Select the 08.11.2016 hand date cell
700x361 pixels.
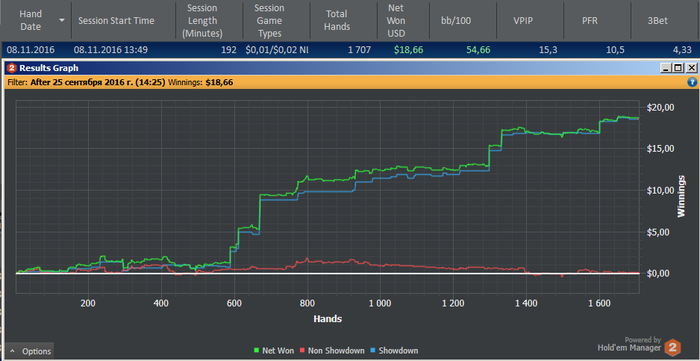tap(30, 50)
